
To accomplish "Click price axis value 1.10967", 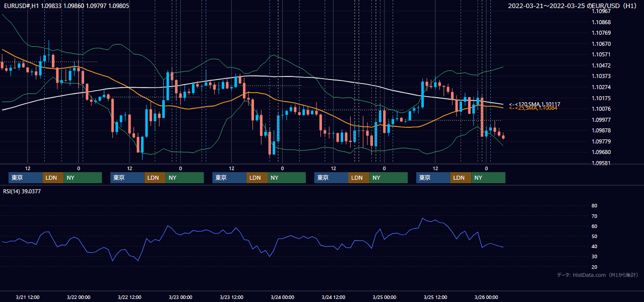I will (x=602, y=11).
